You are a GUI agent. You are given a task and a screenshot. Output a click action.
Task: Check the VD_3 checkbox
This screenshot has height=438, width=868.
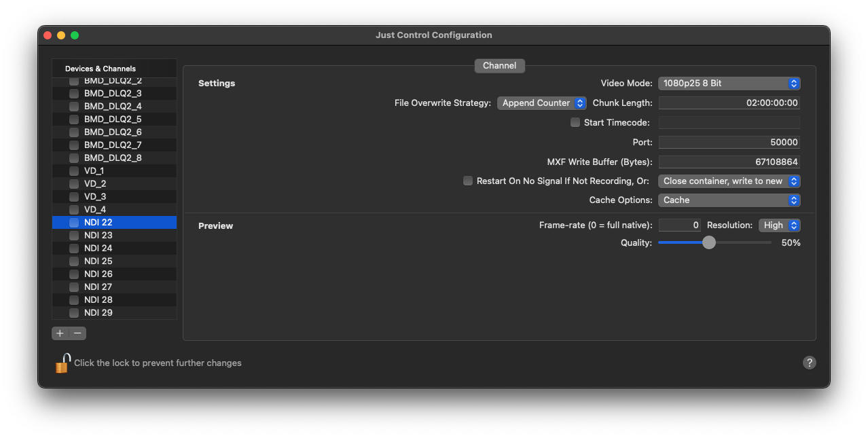tap(74, 197)
